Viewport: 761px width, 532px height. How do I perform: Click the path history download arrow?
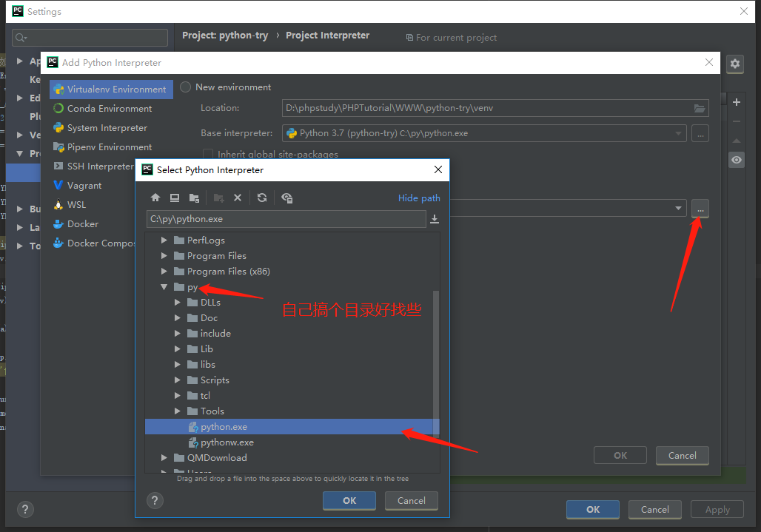435,219
